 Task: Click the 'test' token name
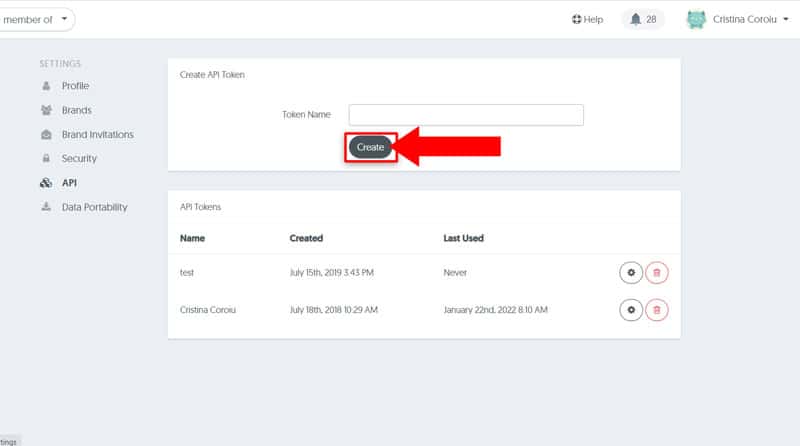coord(187,272)
